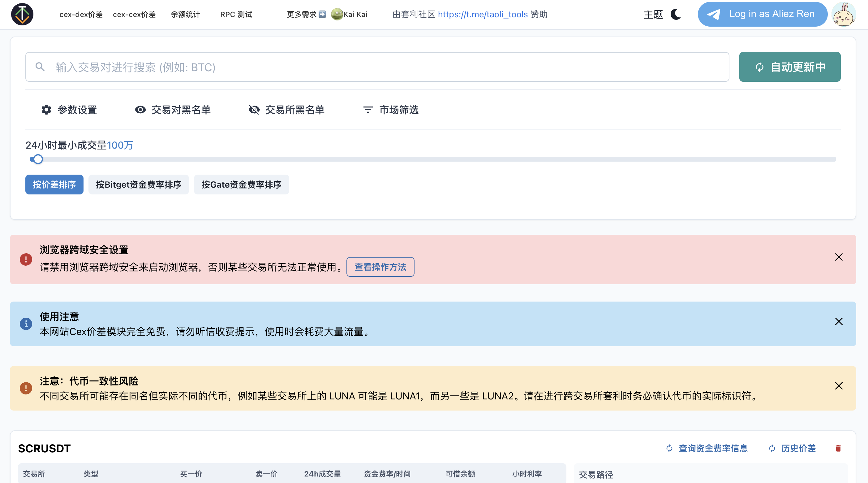868x483 pixels.
Task: Dismiss the 浏览器跨域安全设置 red alert
Action: click(x=839, y=257)
